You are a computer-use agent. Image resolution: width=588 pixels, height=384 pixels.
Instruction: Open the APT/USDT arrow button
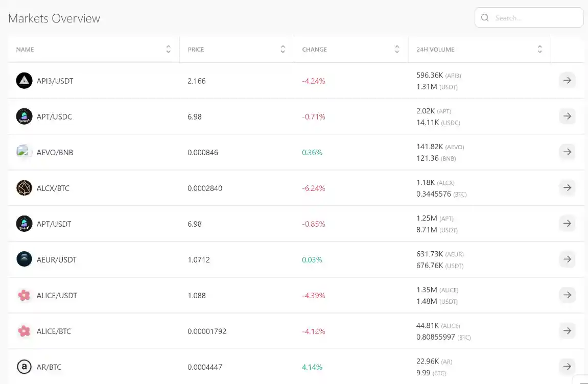click(567, 223)
